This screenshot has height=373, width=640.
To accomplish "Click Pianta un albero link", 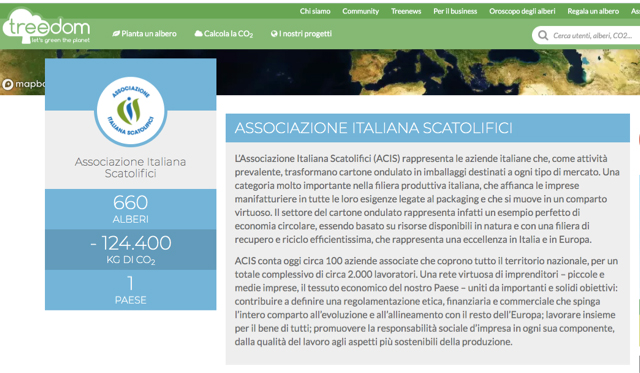I will tap(144, 33).
